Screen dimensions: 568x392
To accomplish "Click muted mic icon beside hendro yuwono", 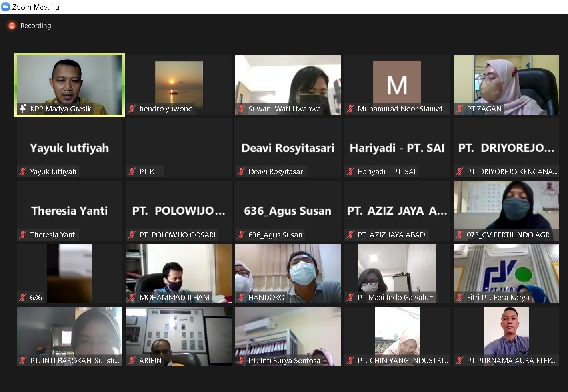I will click(132, 109).
